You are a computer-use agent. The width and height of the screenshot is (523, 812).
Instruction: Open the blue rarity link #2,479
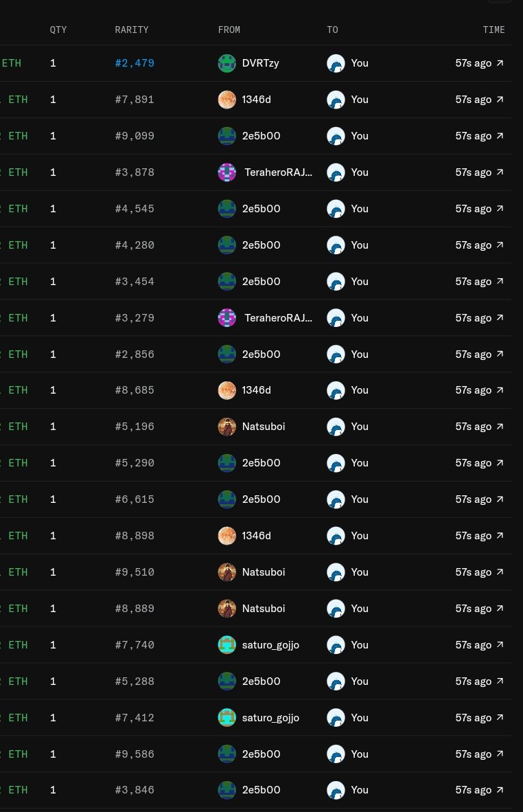pos(135,63)
